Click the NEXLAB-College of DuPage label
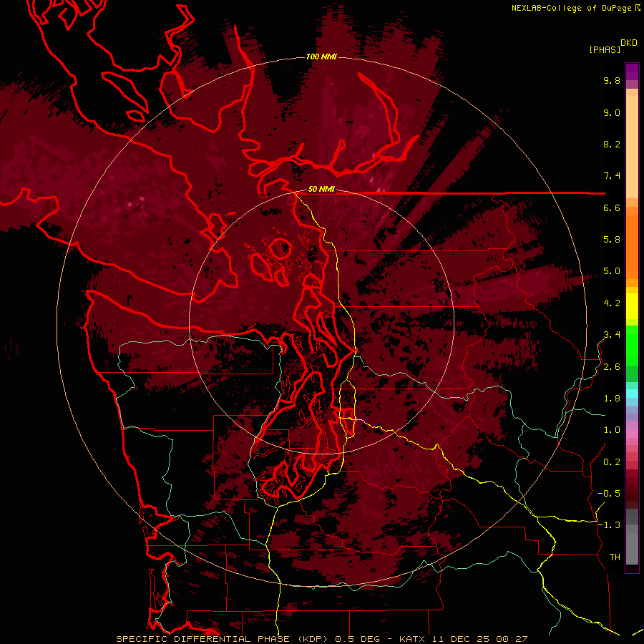This screenshot has height=644, width=644. pos(573,8)
